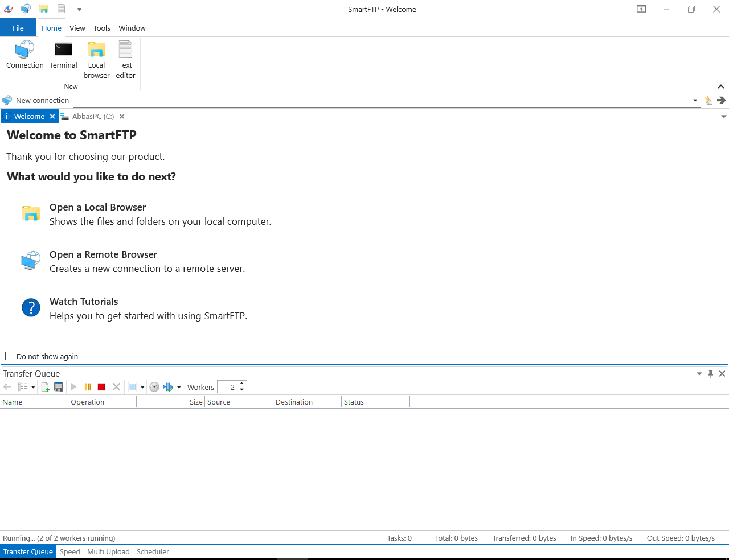Click the orange pause button in Transfer Queue
This screenshot has width=729, height=560.
tap(88, 387)
